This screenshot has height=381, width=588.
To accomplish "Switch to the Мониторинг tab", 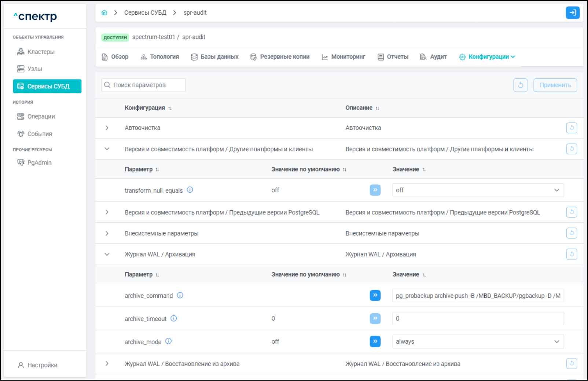I will coord(343,57).
